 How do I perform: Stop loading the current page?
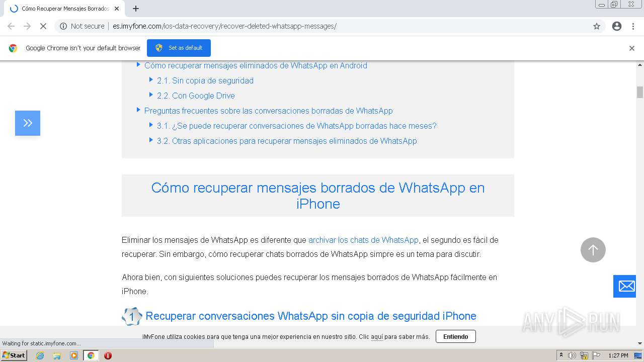coord(43,26)
